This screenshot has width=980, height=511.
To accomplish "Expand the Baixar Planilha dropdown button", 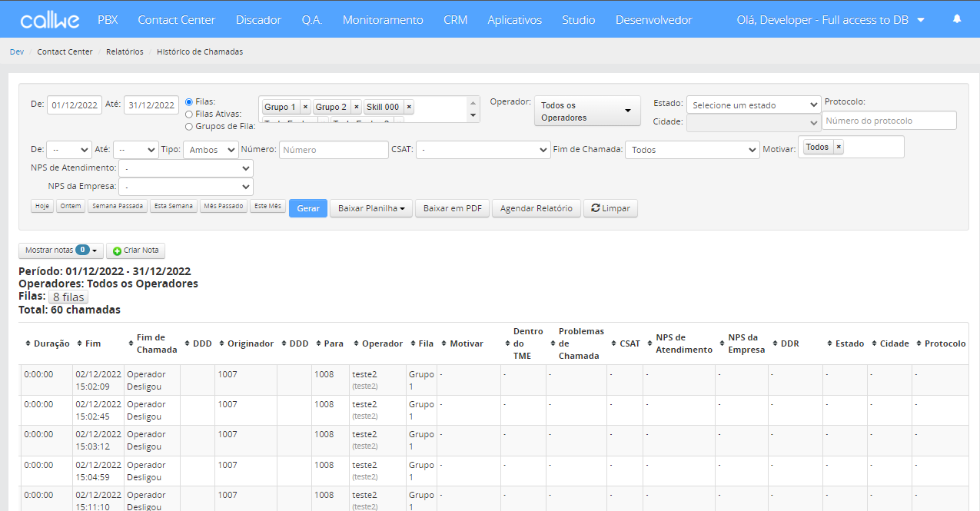I will [x=371, y=208].
